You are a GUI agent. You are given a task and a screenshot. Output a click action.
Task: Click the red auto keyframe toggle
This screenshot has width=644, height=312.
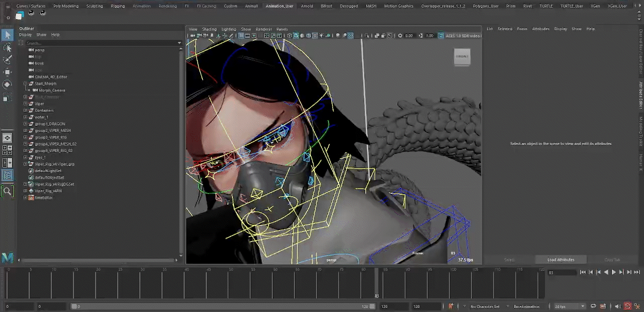(x=628, y=306)
